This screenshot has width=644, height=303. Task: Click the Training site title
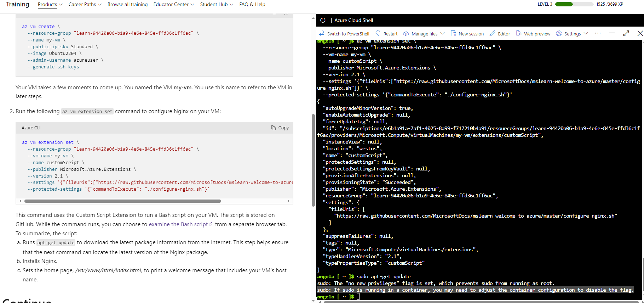click(x=17, y=4)
